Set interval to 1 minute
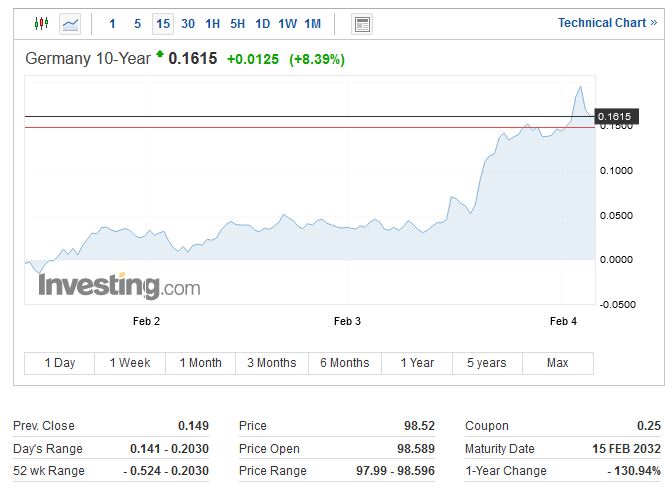This screenshot has width=668, height=491. click(112, 23)
